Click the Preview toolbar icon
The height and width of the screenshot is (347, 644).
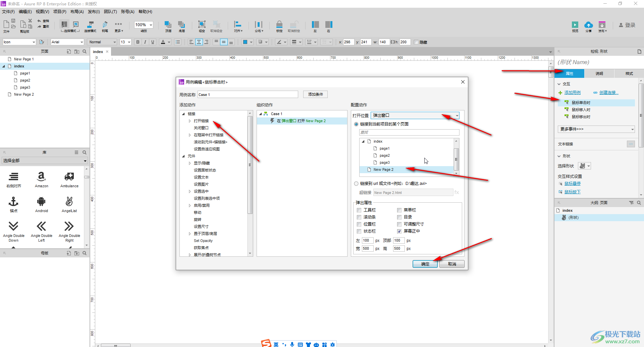click(575, 25)
